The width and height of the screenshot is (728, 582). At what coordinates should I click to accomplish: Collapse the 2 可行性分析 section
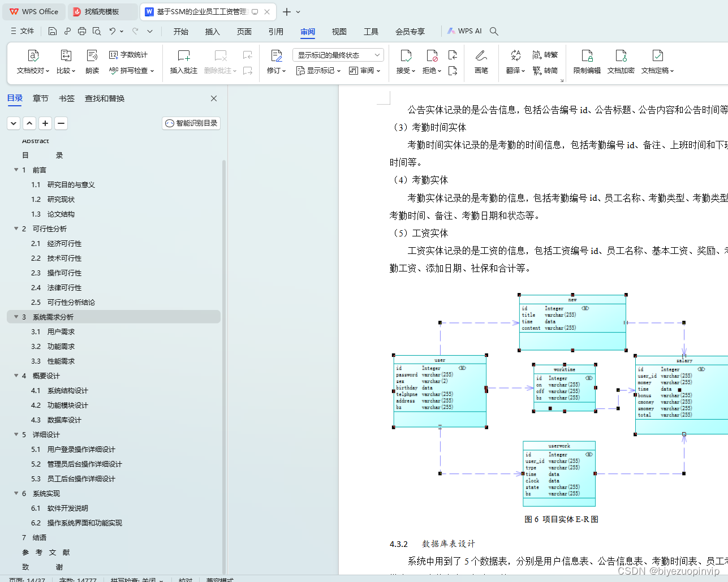[x=16, y=229]
